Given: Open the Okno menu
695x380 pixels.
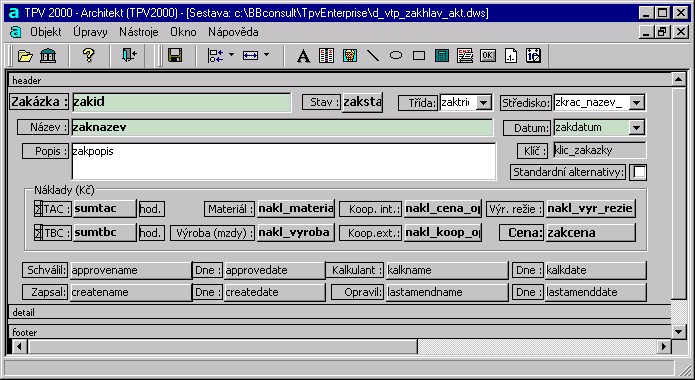Looking at the screenshot, I should (x=183, y=32).
